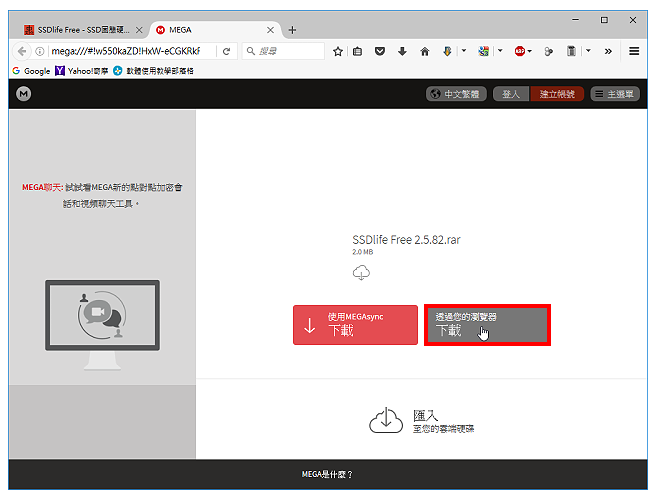Download through your browser gray button
The image size is (653, 498).
(487, 325)
